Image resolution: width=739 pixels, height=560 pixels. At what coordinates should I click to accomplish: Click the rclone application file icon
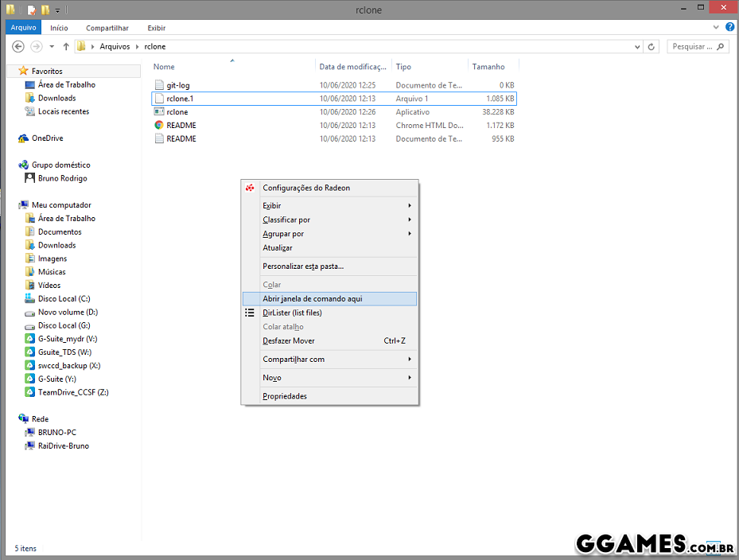point(159,112)
